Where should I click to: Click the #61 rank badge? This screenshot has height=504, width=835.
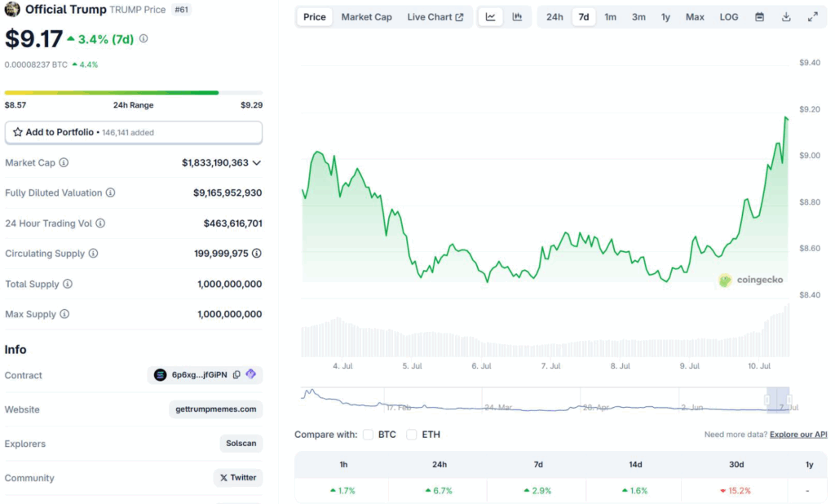tap(181, 10)
